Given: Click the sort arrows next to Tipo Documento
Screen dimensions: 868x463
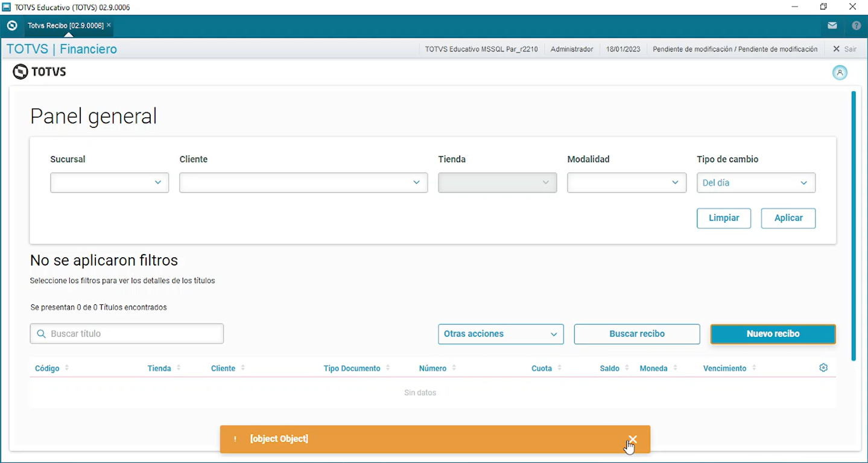Looking at the screenshot, I should coord(388,368).
